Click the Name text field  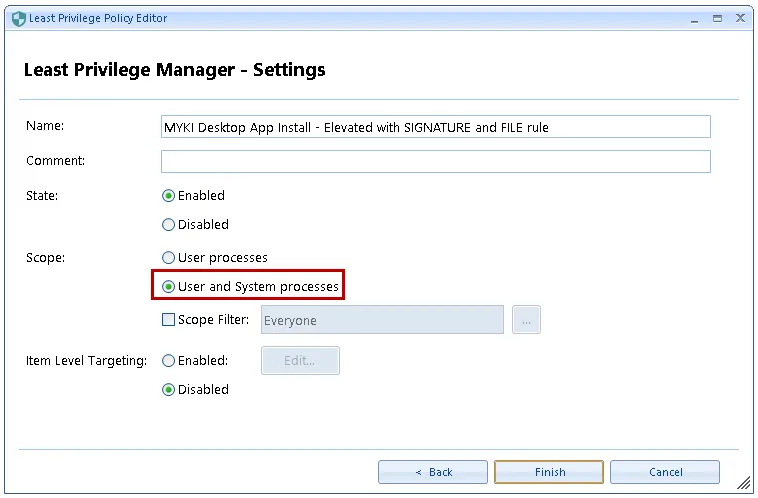(435, 127)
